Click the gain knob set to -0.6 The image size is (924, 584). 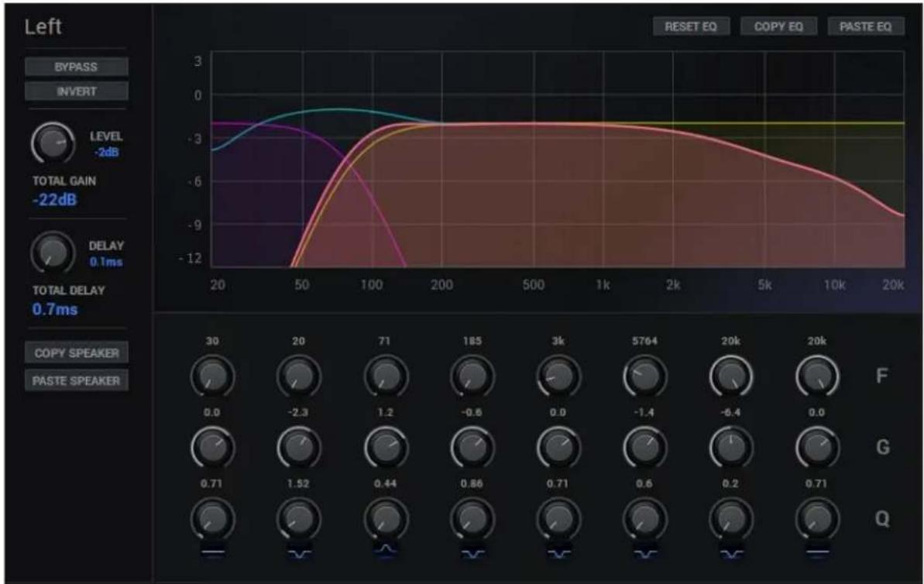coord(472,448)
